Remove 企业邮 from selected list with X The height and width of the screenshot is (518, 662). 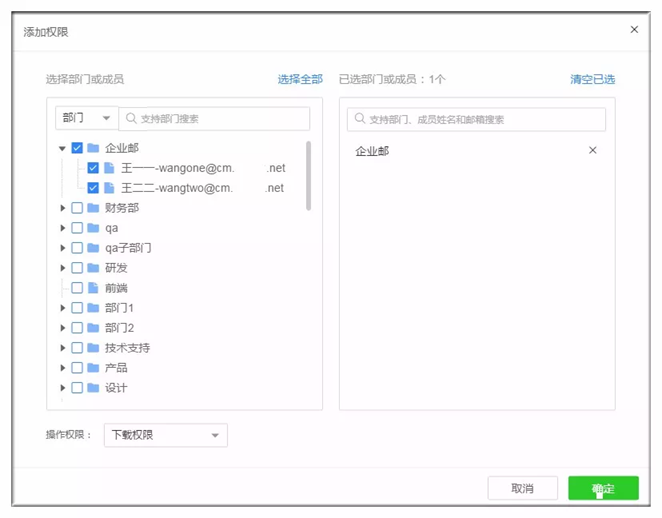tap(592, 150)
